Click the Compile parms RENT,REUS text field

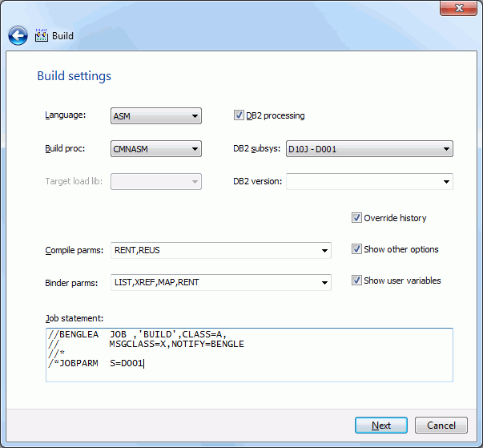point(215,250)
